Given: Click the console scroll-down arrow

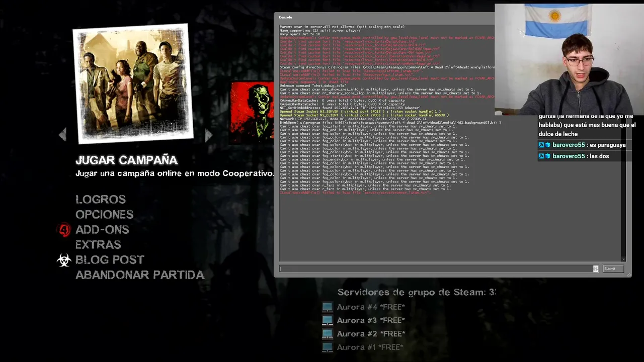Looking at the screenshot, I should click(x=624, y=259).
